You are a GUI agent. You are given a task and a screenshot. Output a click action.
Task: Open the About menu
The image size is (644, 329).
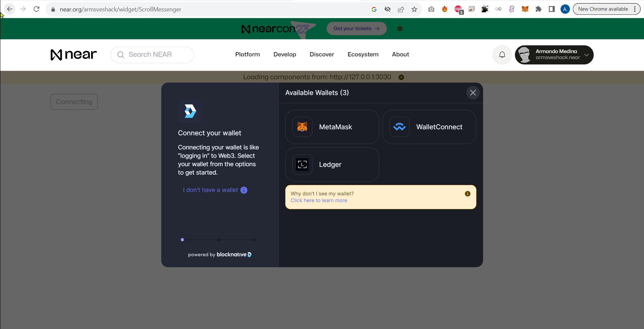(x=400, y=54)
